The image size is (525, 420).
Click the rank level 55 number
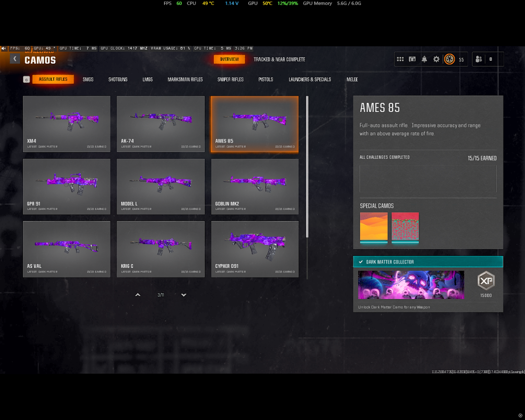(x=461, y=60)
